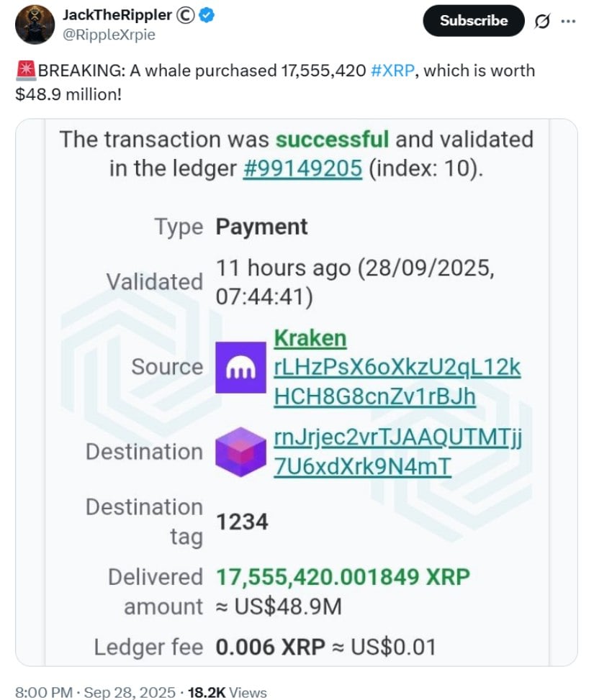Click the purple Kraken logo icon
The height and width of the screenshot is (700, 594).
241,367
